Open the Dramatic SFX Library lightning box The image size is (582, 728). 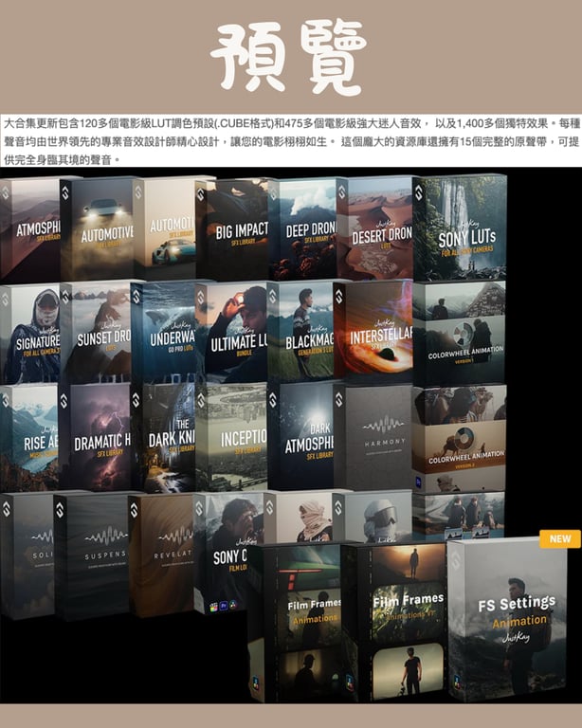pyautogui.click(x=95, y=436)
